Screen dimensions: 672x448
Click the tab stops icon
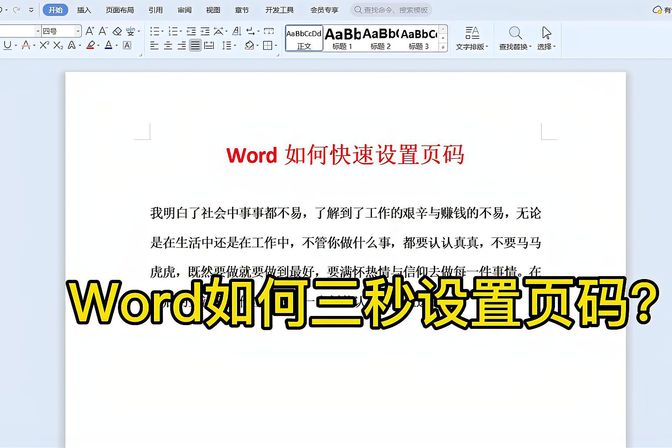(x=269, y=31)
